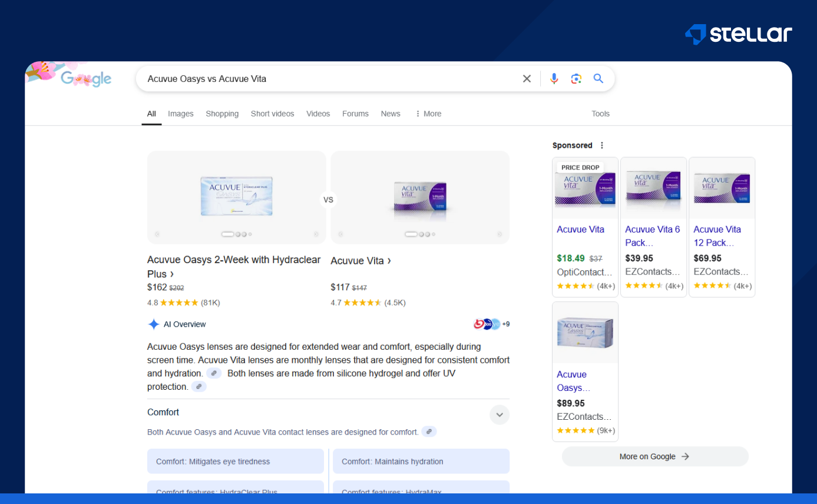
Task: Show previous image in Acuvue Vita carousel
Action: (x=340, y=234)
